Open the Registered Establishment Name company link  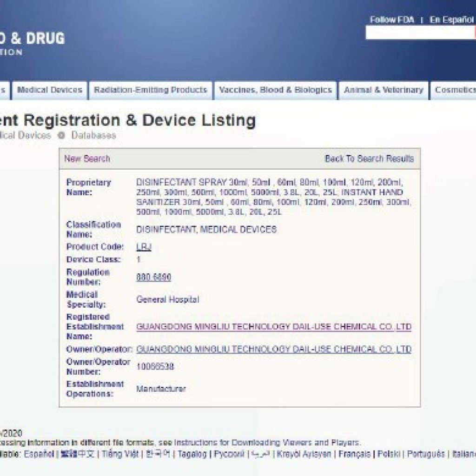click(x=274, y=327)
